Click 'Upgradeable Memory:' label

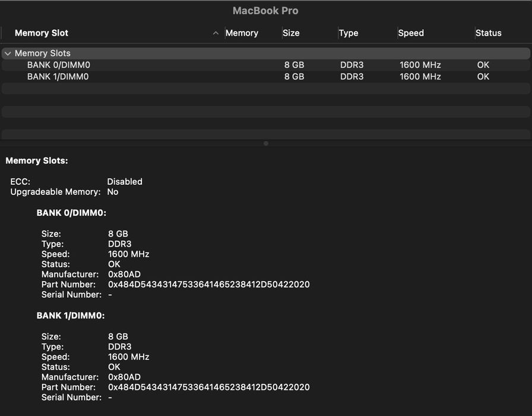click(55, 192)
